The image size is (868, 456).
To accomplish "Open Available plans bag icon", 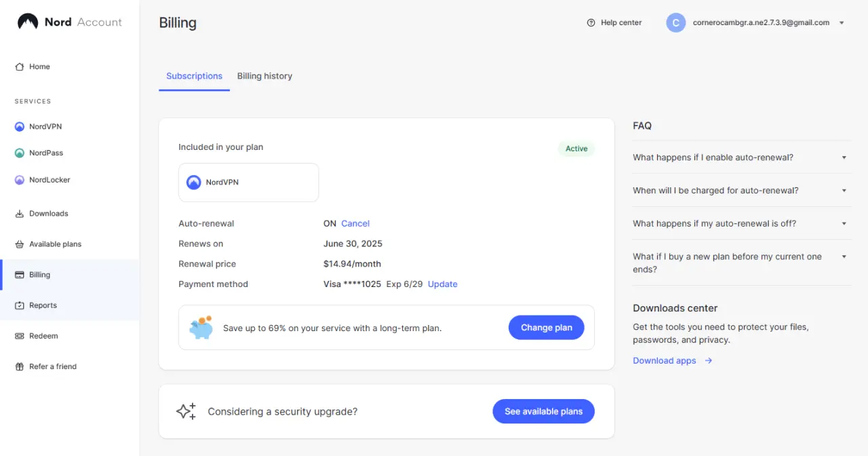I will point(20,244).
